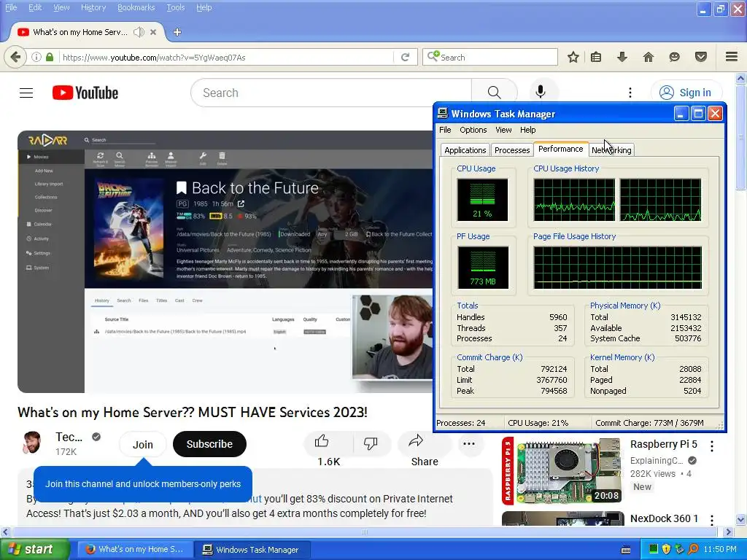The width and height of the screenshot is (747, 560).
Task: Mute the tab via speaker icon
Action: [x=139, y=32]
